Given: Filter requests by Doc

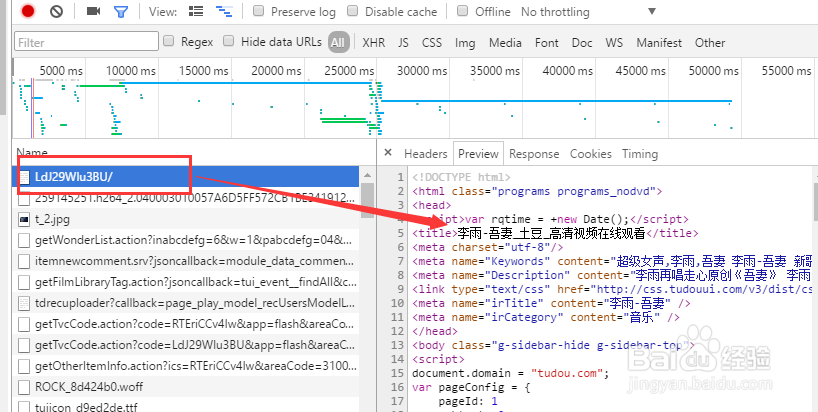Looking at the screenshot, I should pos(582,43).
